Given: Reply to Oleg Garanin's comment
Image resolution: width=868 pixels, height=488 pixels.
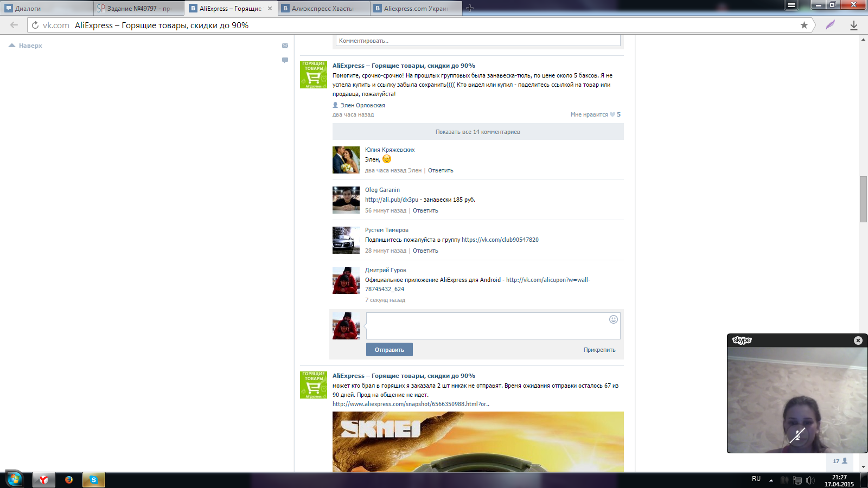Looking at the screenshot, I should tap(425, 210).
